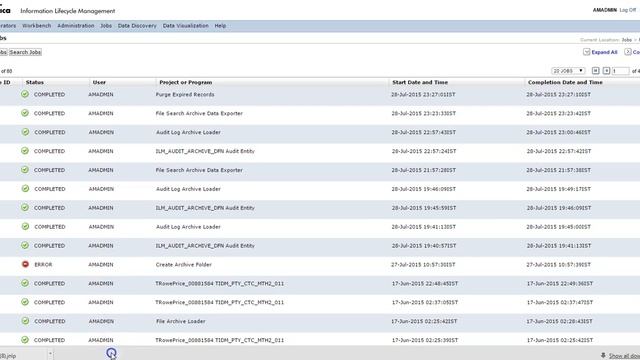Sort by Status column header

point(35,82)
